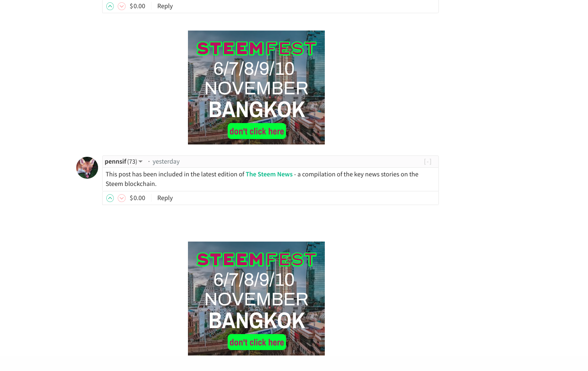This screenshot has width=588, height=371.
Task: Collapse pennsif's comment with [-]
Action: (427, 162)
